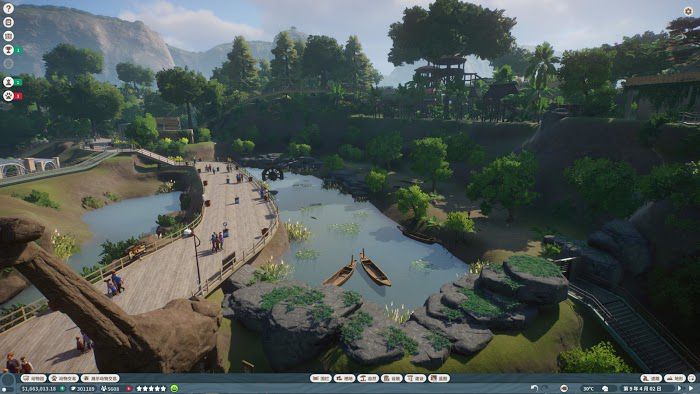Click the last play speed arrow

pos(691,388)
